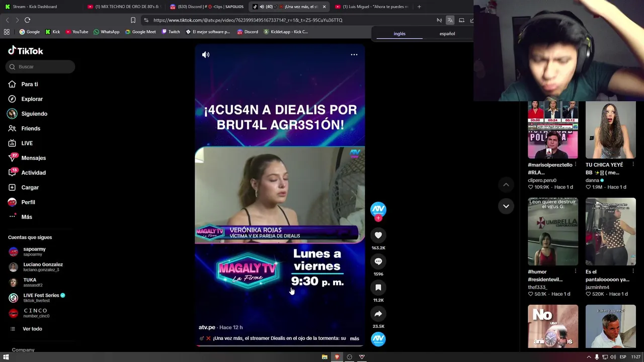Open Google bookmark

pyautogui.click(x=29, y=32)
